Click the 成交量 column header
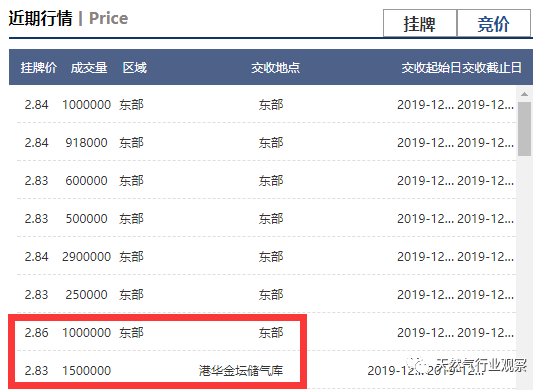This screenshot has width=544, height=390. coord(89,67)
